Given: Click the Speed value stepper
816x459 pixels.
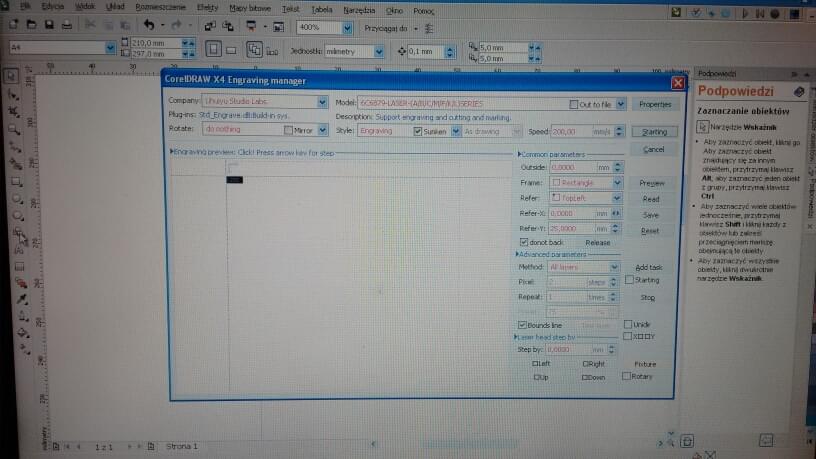Looking at the screenshot, I should pos(619,132).
